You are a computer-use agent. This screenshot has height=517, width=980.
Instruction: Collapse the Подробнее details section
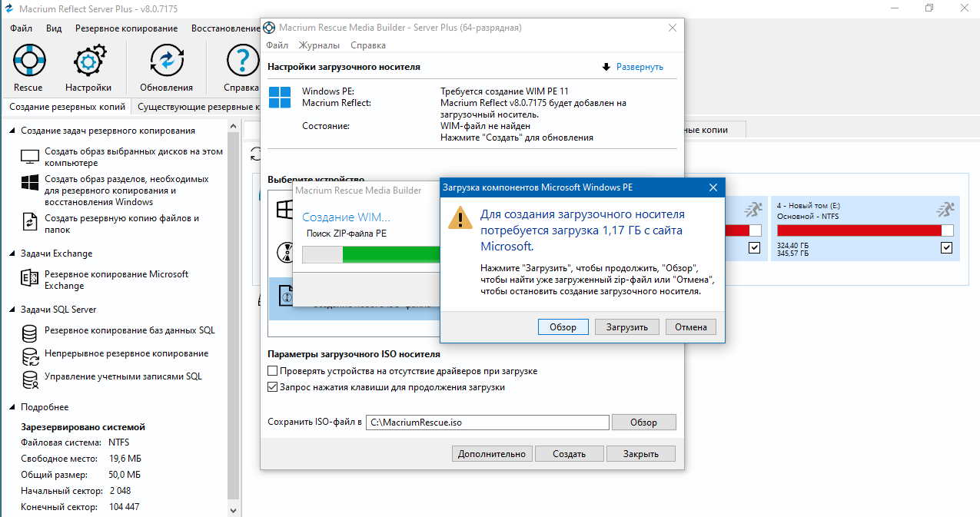12,407
